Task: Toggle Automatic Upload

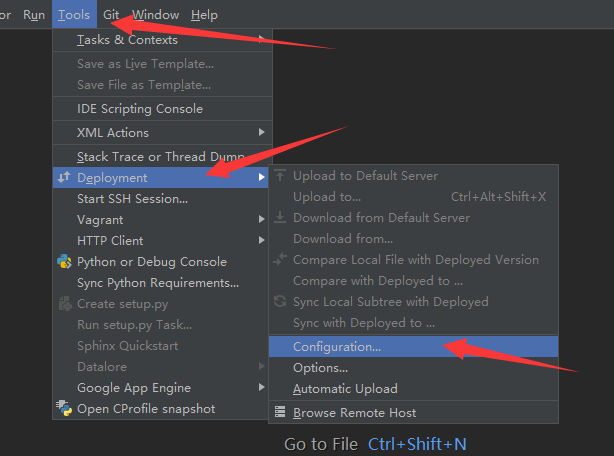Action: (x=414, y=389)
